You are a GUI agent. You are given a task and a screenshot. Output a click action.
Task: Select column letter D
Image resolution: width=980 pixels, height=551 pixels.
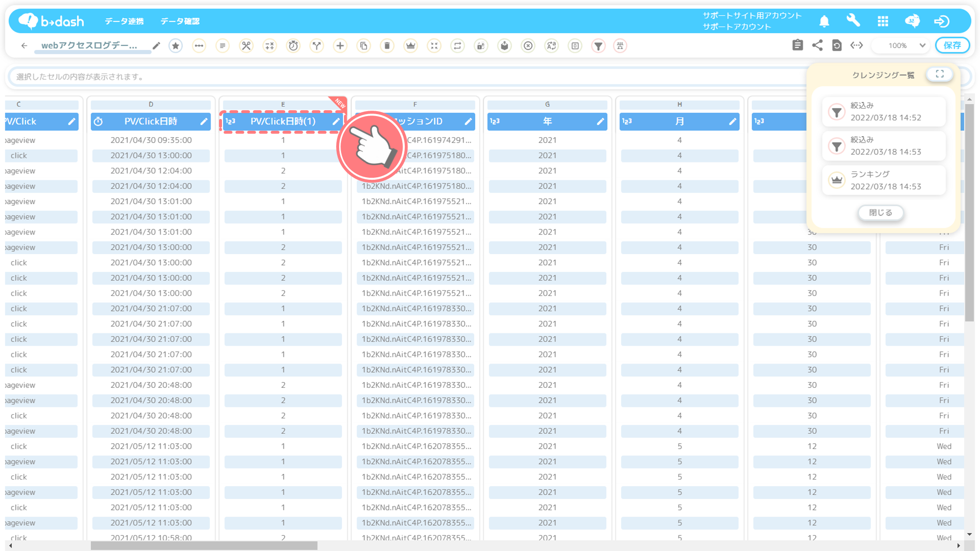coord(151,104)
